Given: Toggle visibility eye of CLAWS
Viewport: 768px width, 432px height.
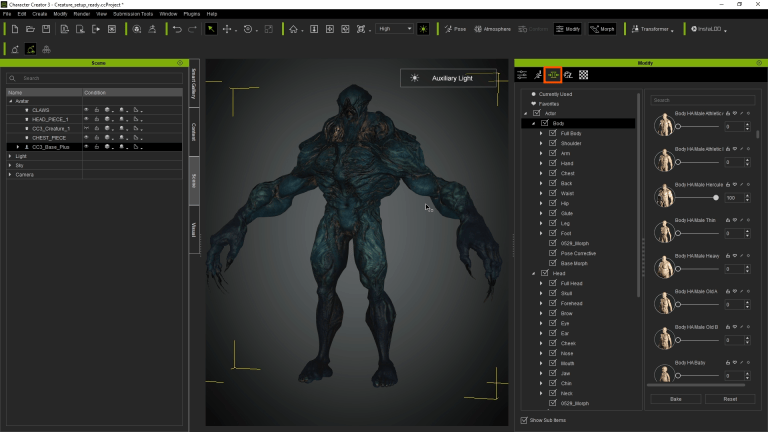Looking at the screenshot, I should click(86, 110).
